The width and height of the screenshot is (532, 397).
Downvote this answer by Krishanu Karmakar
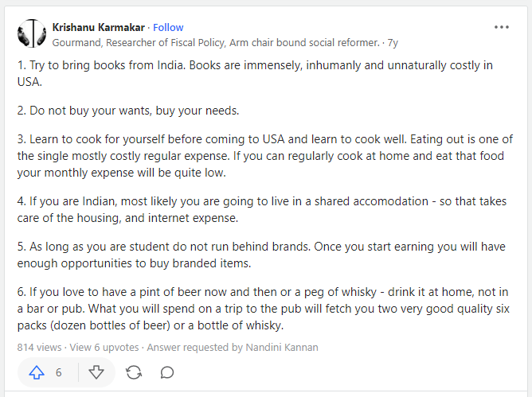click(96, 372)
